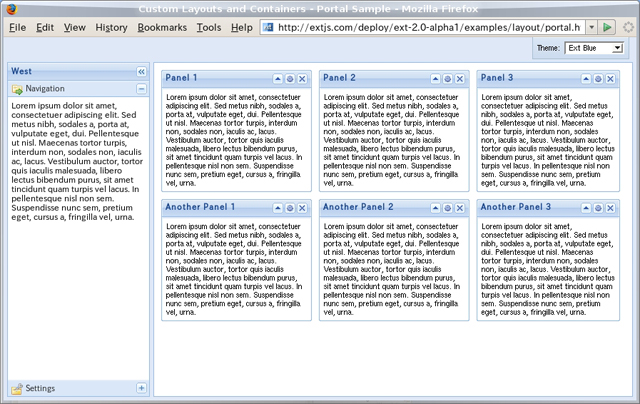
Task: Click the Panel 2 title text
Action: 339,78
